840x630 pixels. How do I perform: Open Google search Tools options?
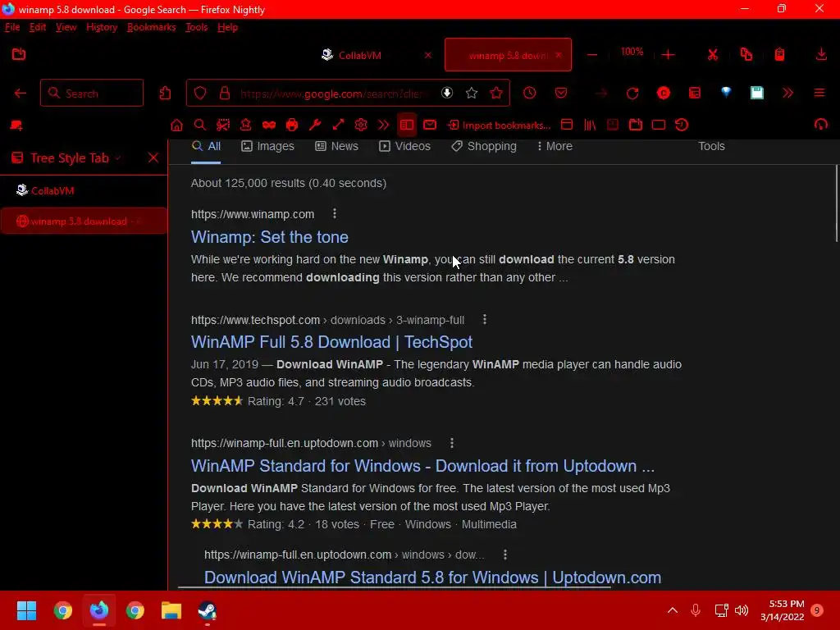pyautogui.click(x=711, y=146)
